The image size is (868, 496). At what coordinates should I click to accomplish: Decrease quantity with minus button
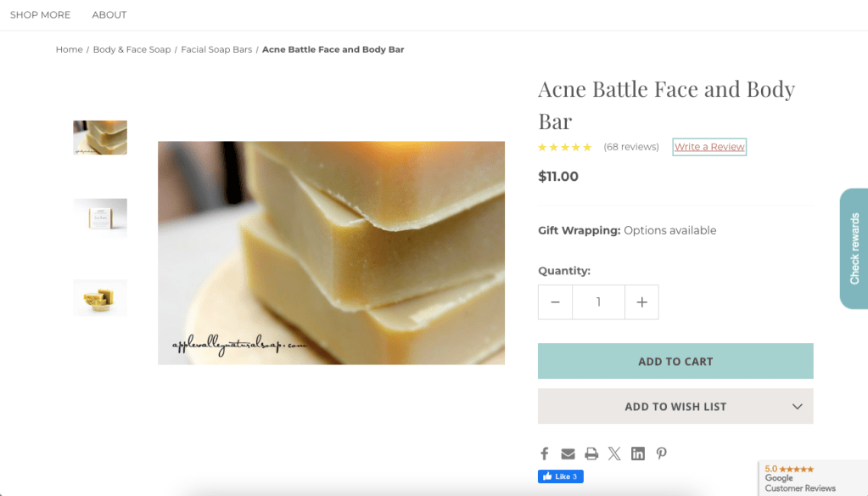coord(556,302)
